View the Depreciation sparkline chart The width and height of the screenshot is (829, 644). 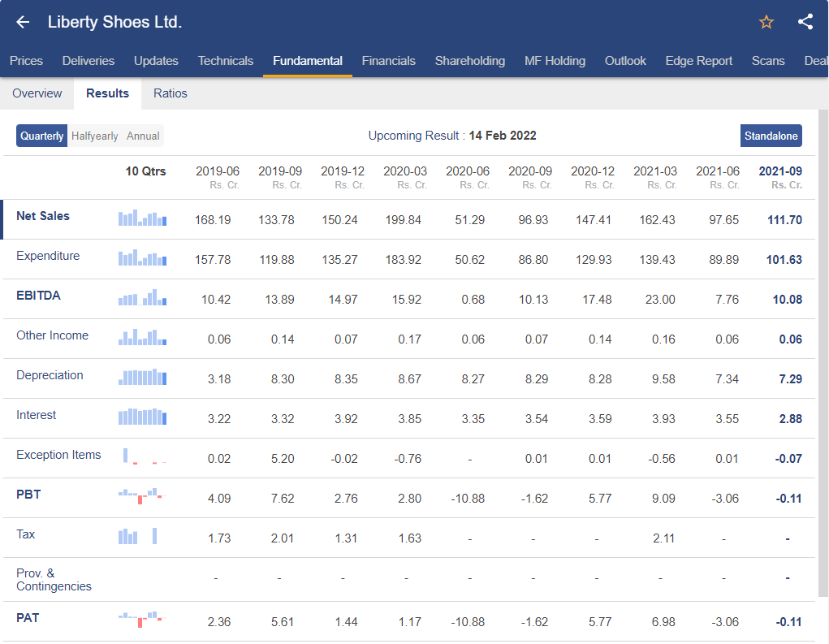[x=142, y=377]
